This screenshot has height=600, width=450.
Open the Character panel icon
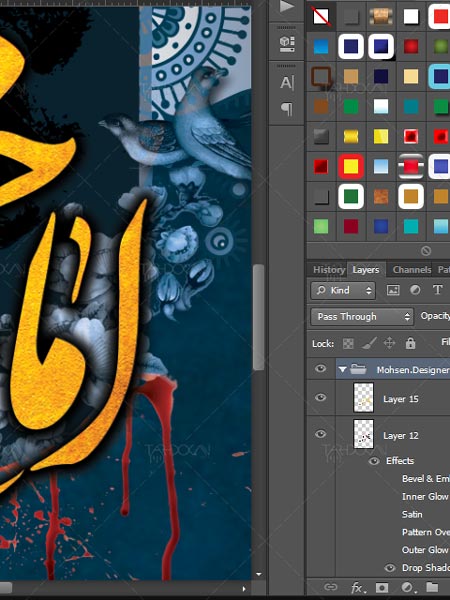pyautogui.click(x=287, y=82)
